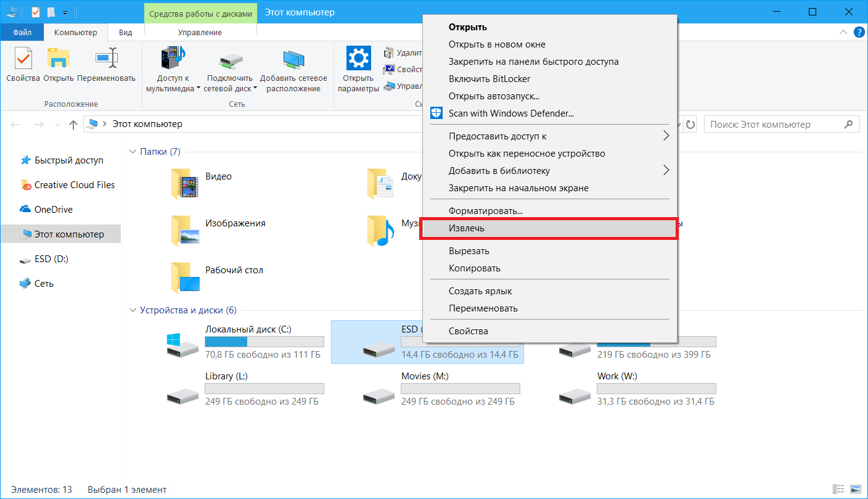Switch to large icons view in status bar
Viewport: 868px width, 499px height.
click(856, 489)
